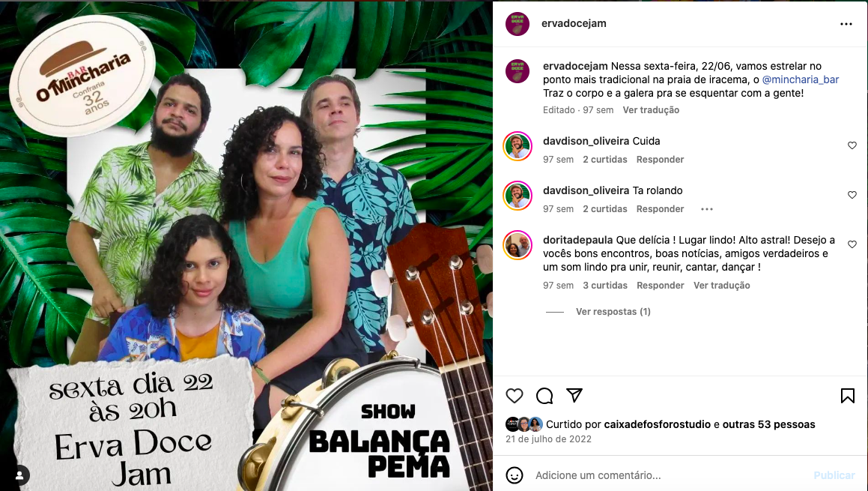Open options dots beside "Ta rolando" comment

tap(707, 209)
